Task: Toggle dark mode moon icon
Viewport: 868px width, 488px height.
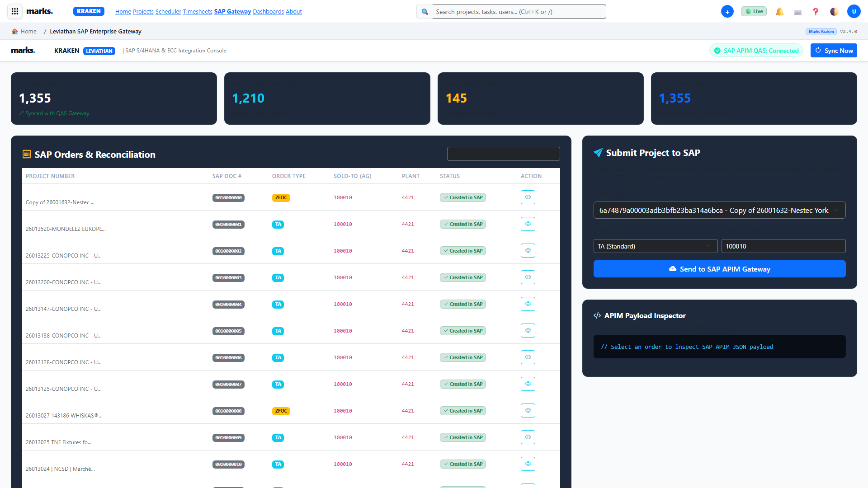Action: tap(834, 12)
